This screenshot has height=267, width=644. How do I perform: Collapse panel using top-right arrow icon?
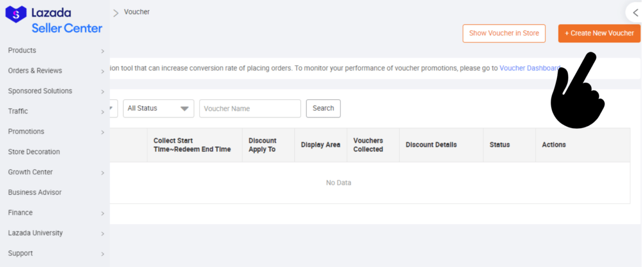[x=635, y=12]
